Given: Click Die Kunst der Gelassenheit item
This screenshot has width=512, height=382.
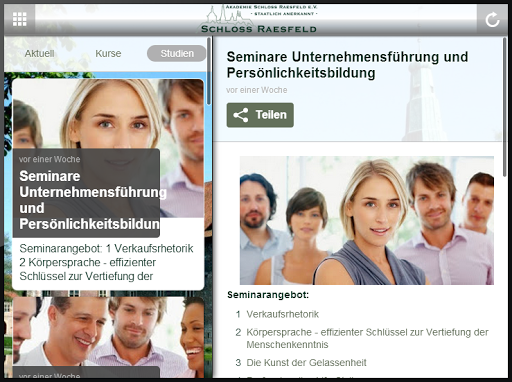Looking at the screenshot, I should tap(306, 362).
